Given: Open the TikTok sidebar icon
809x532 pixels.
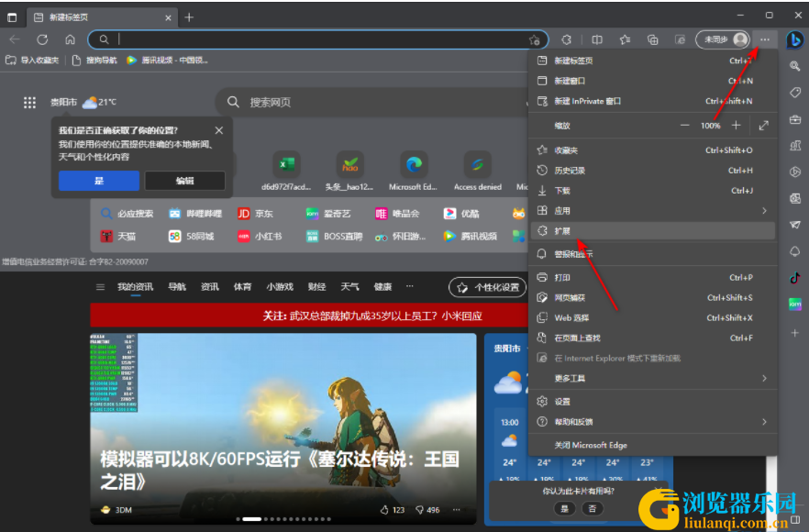Looking at the screenshot, I should click(795, 278).
